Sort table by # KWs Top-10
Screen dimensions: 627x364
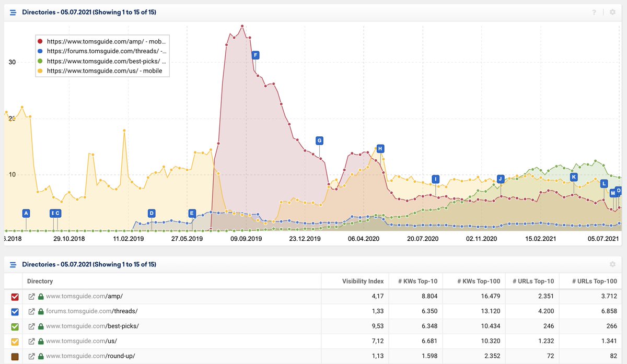click(418, 281)
